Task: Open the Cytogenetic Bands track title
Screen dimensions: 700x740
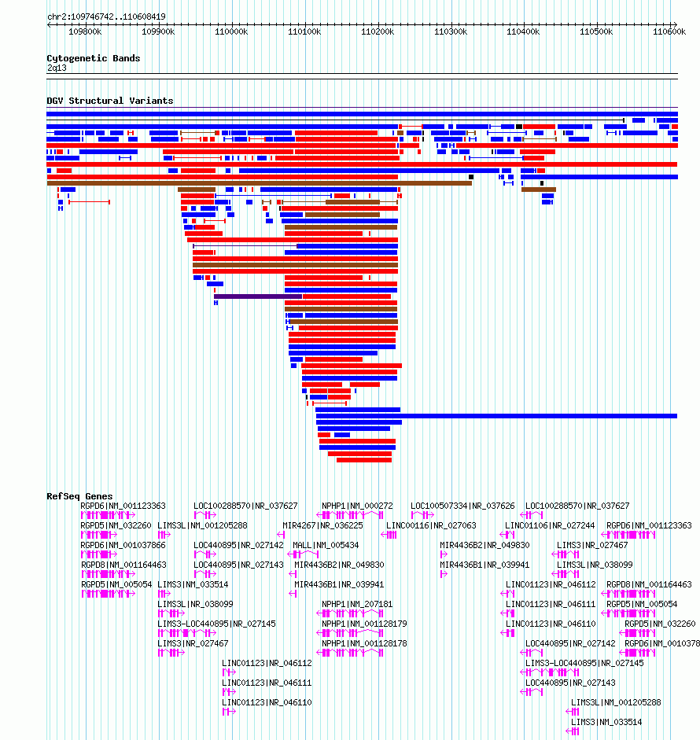Action: click(94, 58)
